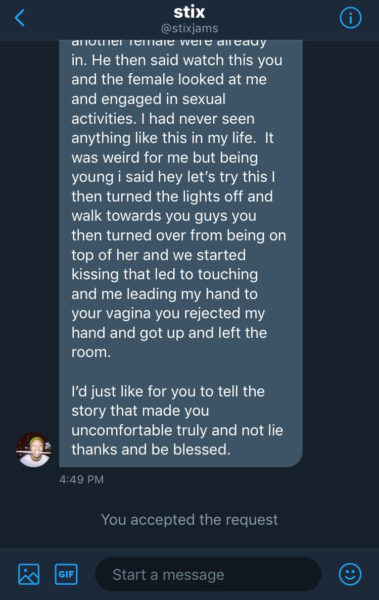Open the emoji smiley picker
The image size is (379, 600).
point(350,574)
